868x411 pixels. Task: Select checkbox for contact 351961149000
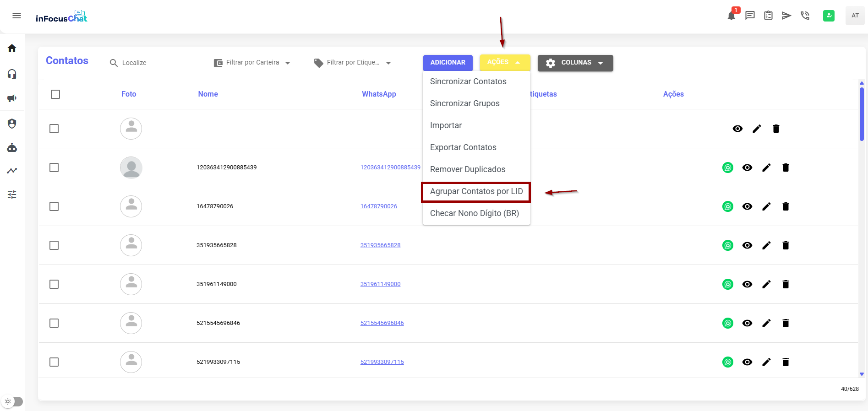tap(54, 284)
